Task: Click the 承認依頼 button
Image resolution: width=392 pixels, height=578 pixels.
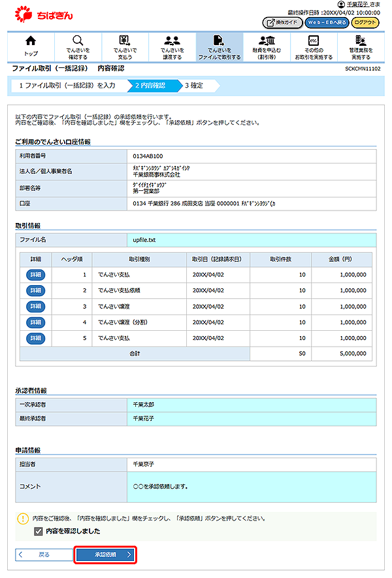Action: click(105, 554)
